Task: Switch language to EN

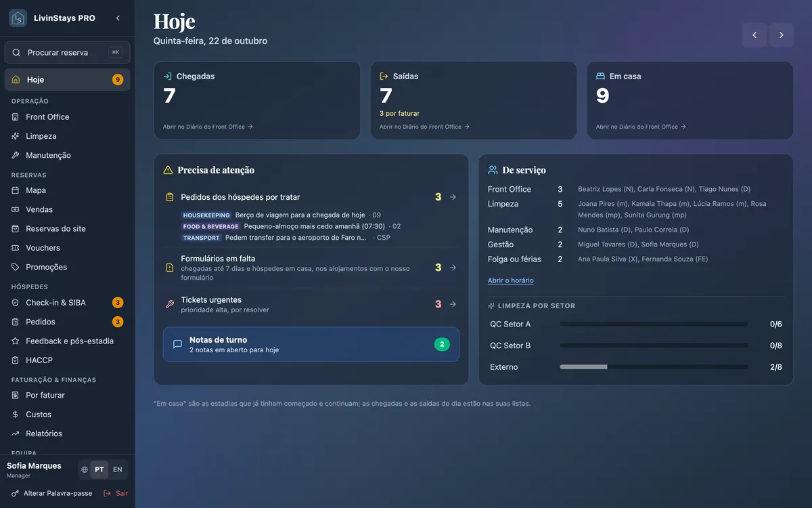Action: pos(118,469)
